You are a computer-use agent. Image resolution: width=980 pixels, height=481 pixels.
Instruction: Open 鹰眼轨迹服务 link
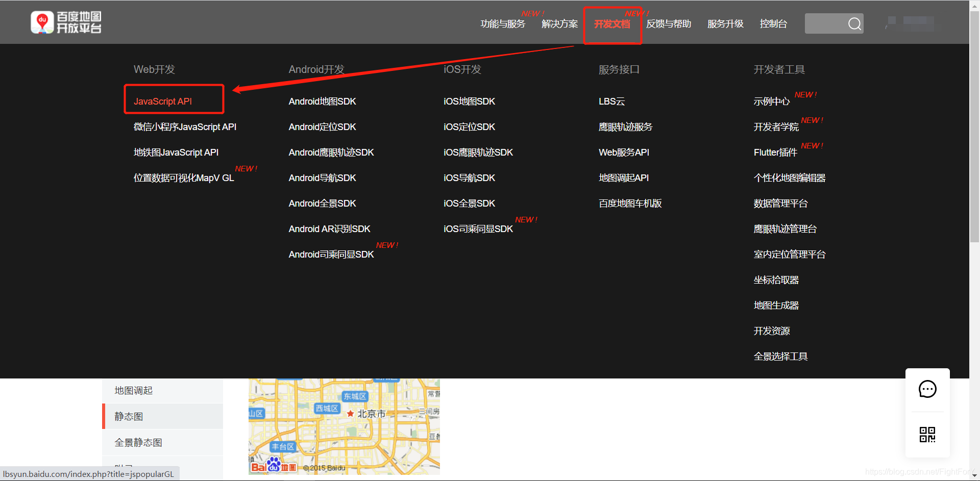626,127
